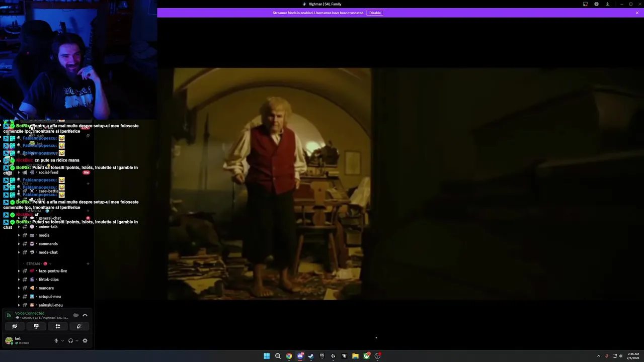This screenshot has width=644, height=362.
Task: Expand threads arrow beside mods-chat
Action: [19, 252]
